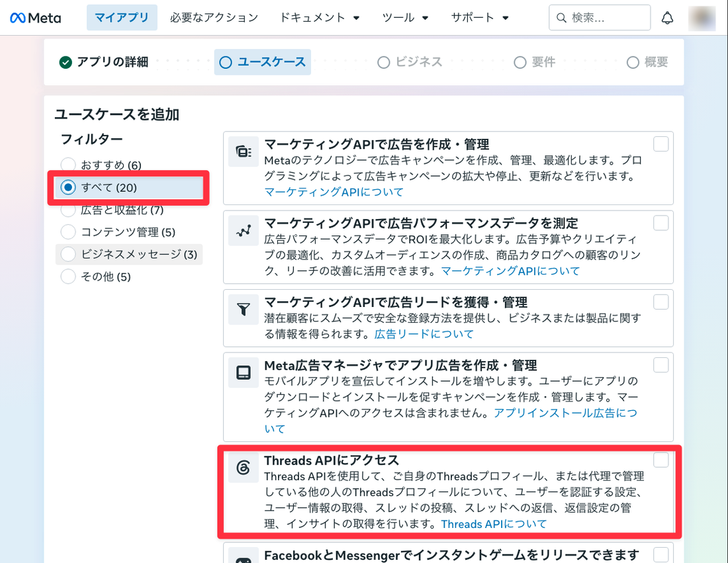728x563 pixels.
Task: Check Meta広告マネージャでアプリ広告 use case
Action: 660,365
